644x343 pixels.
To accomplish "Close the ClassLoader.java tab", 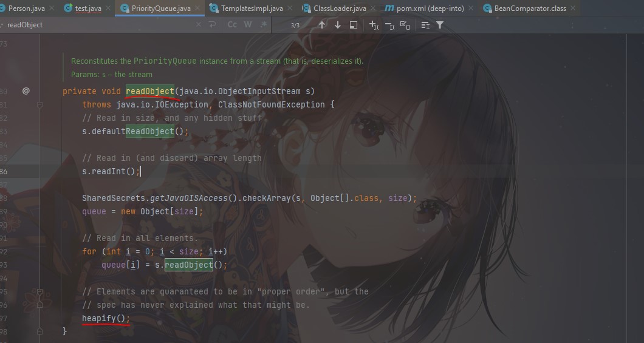I will [x=373, y=8].
